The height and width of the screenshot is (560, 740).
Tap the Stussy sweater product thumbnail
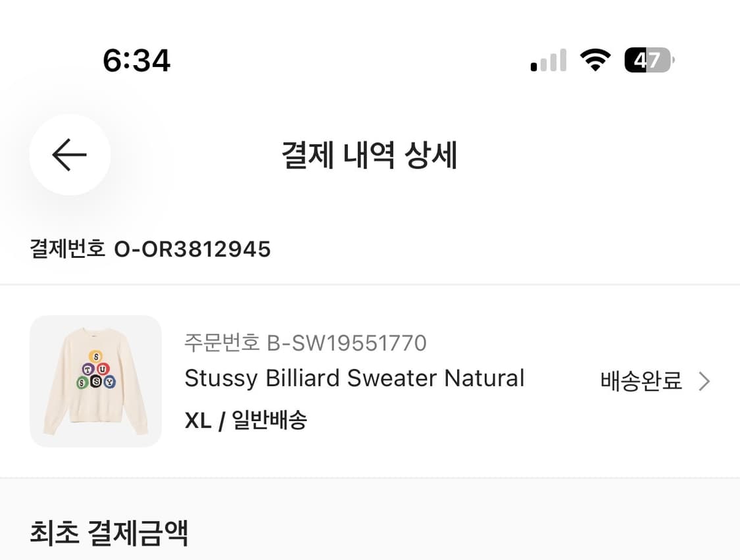point(95,382)
